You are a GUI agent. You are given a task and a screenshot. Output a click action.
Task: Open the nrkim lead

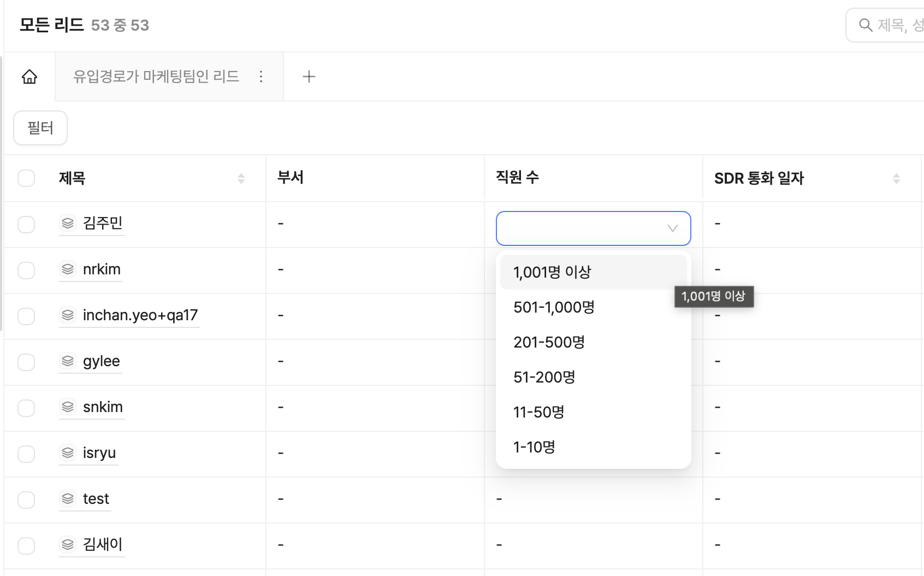(x=102, y=269)
